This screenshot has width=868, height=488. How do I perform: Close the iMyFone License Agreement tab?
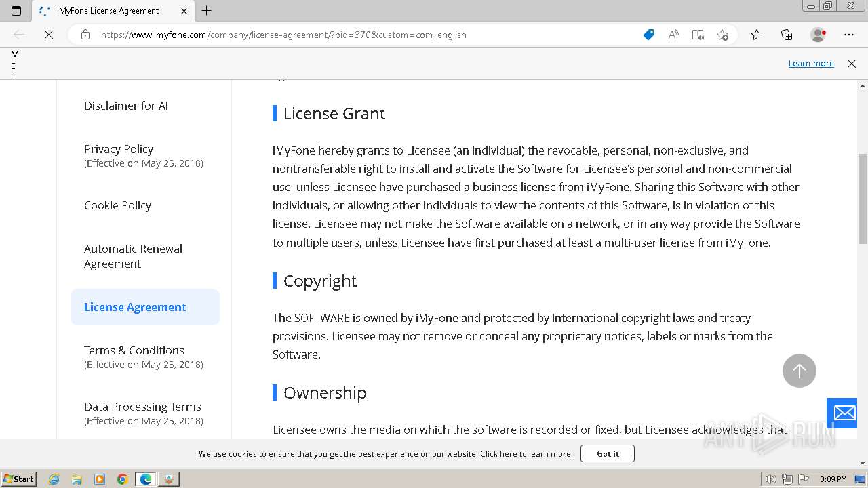[184, 11]
